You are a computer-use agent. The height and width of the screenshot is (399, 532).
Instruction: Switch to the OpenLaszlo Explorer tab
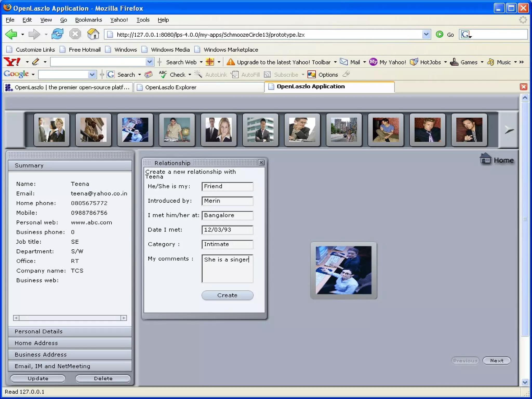[x=170, y=87]
